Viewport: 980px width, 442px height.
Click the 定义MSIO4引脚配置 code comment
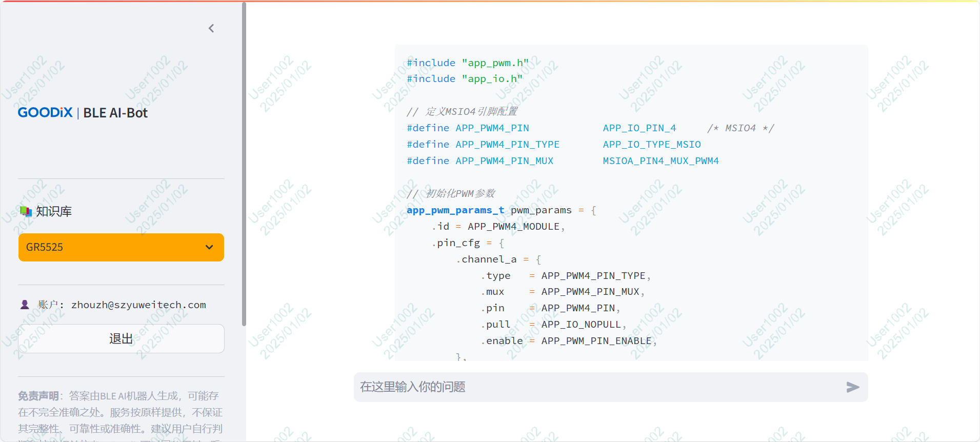point(471,112)
